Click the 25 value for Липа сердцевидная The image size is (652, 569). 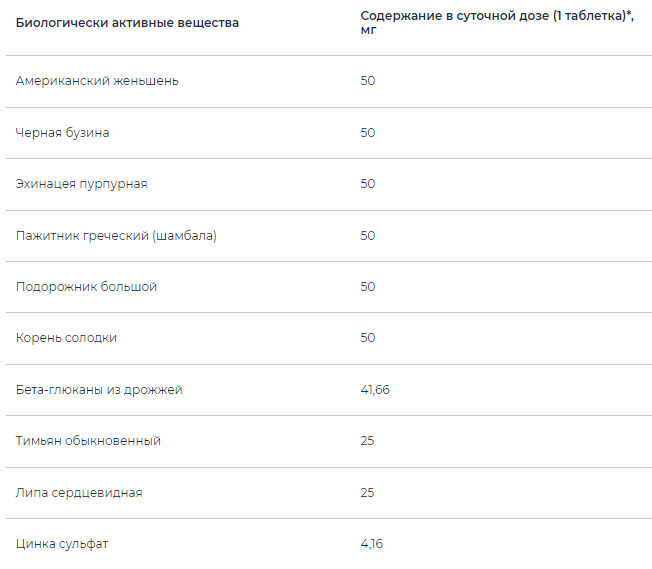coord(368,493)
